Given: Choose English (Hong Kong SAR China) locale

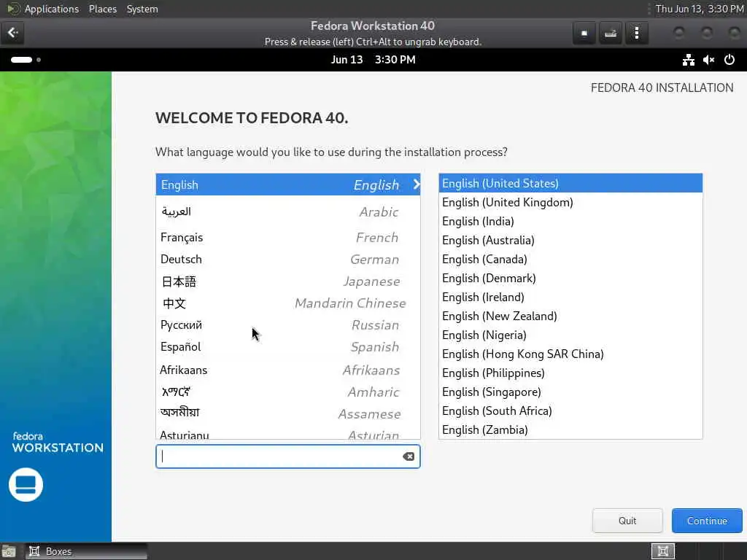Looking at the screenshot, I should [570, 354].
